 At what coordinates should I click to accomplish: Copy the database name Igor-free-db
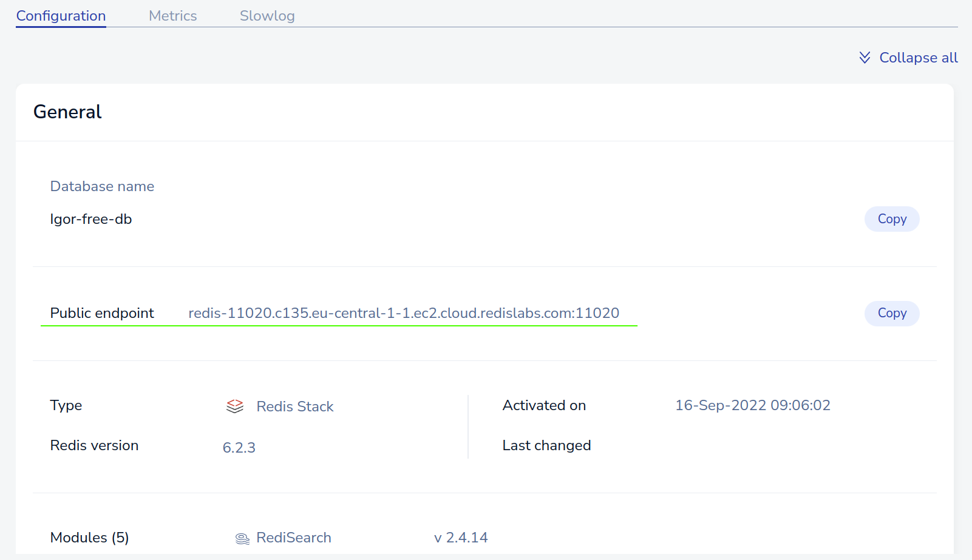pyautogui.click(x=891, y=218)
